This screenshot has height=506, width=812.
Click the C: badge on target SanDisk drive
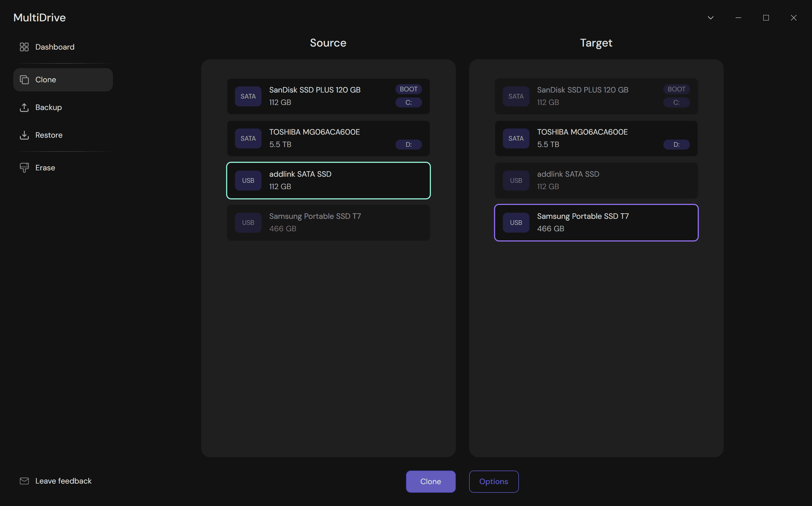coord(676,102)
